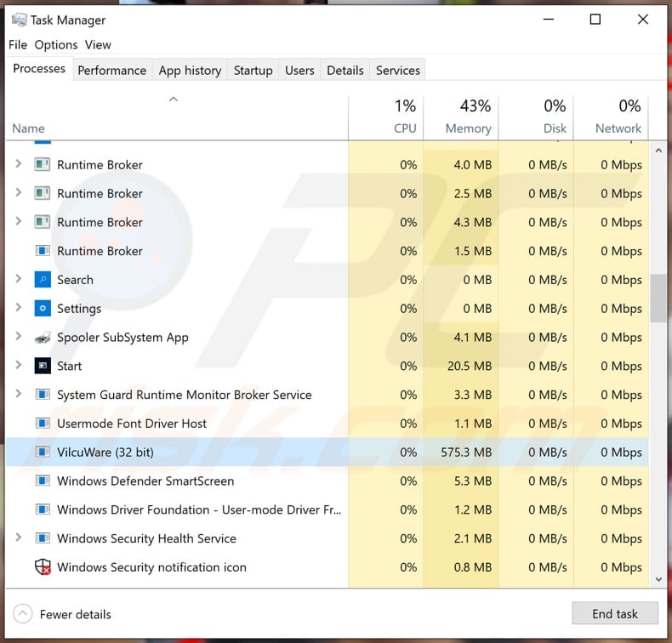
Task: Switch to the Performance tab
Action: pos(111,71)
